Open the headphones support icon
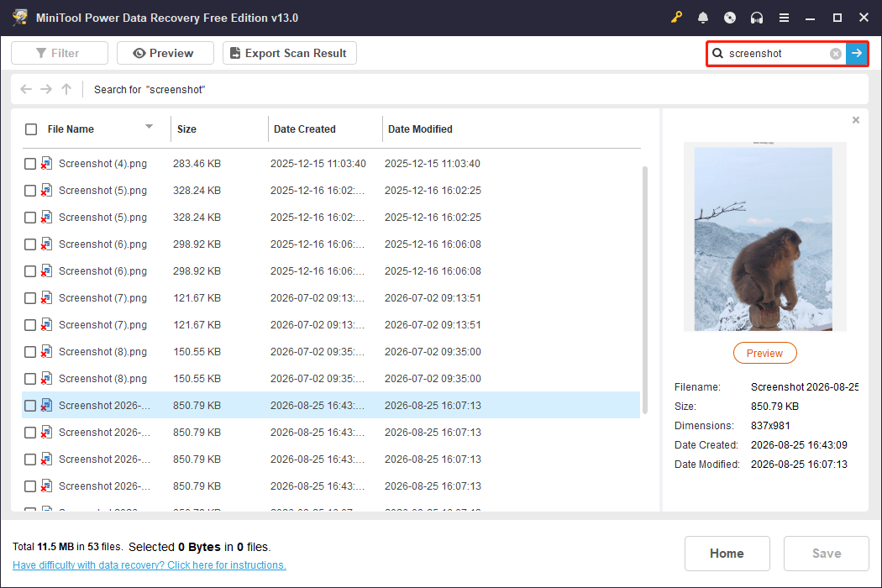The image size is (882, 588). pos(757,18)
